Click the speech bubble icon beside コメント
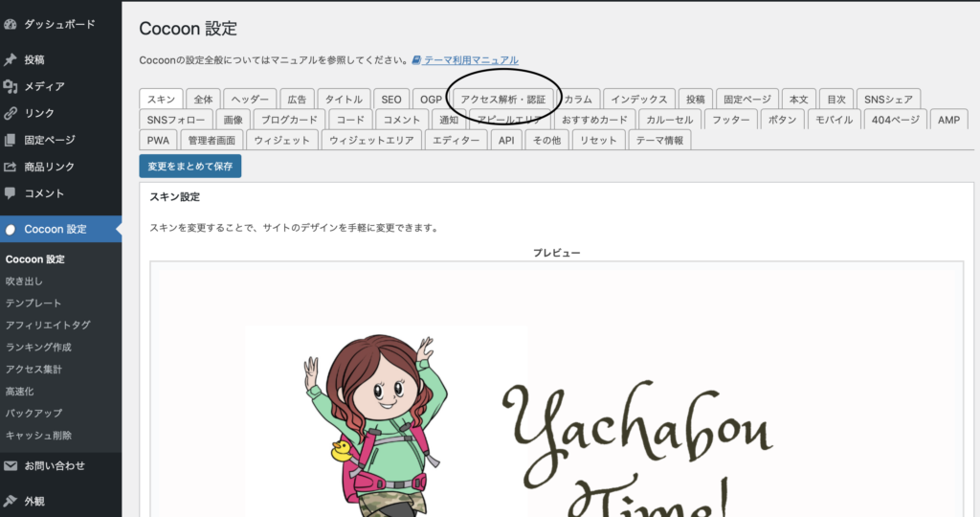Screen dimensions: 980x517 (10, 193)
